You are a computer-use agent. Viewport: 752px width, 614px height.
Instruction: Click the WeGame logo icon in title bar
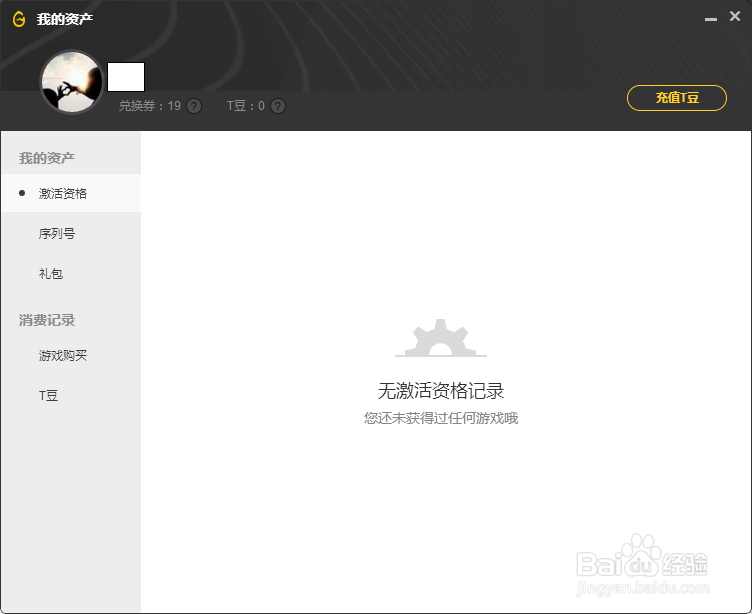[x=19, y=19]
